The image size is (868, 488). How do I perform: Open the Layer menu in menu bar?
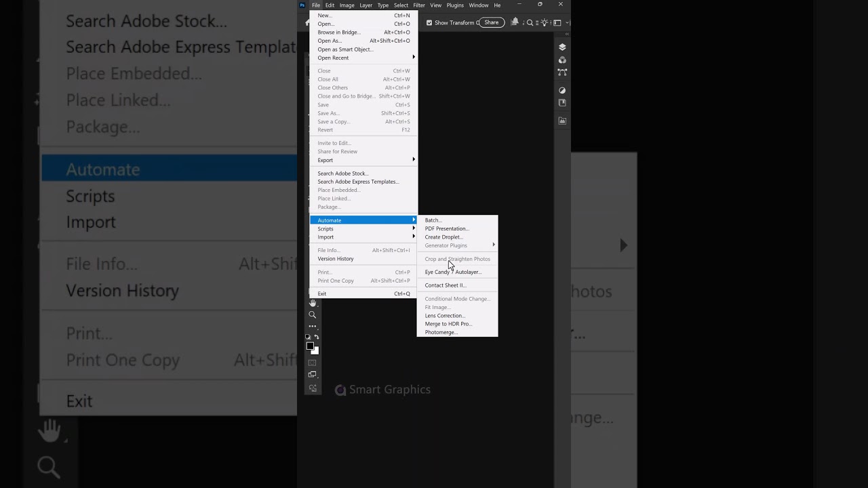366,5
